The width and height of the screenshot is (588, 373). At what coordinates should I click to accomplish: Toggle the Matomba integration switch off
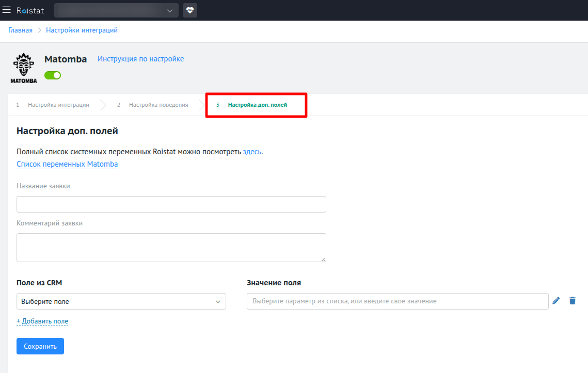pos(53,75)
